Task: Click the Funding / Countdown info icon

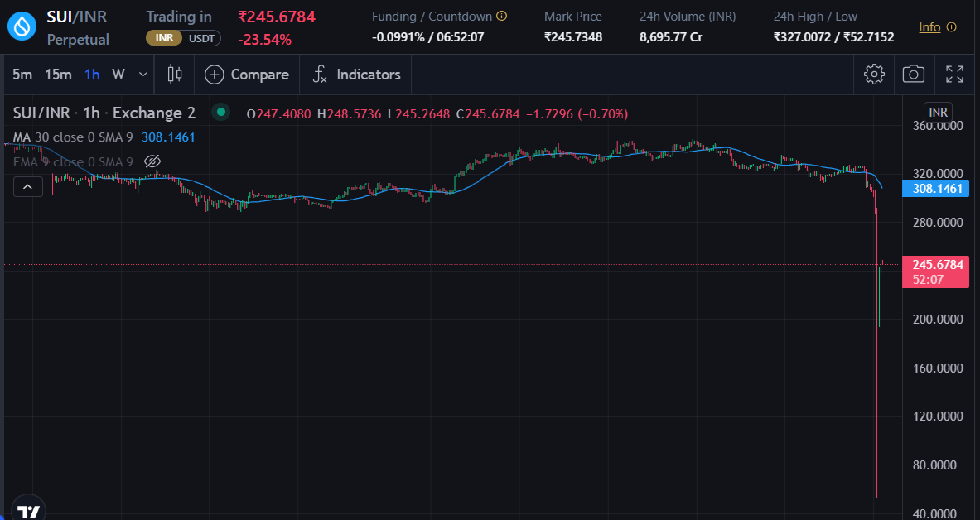Action: pos(502,17)
